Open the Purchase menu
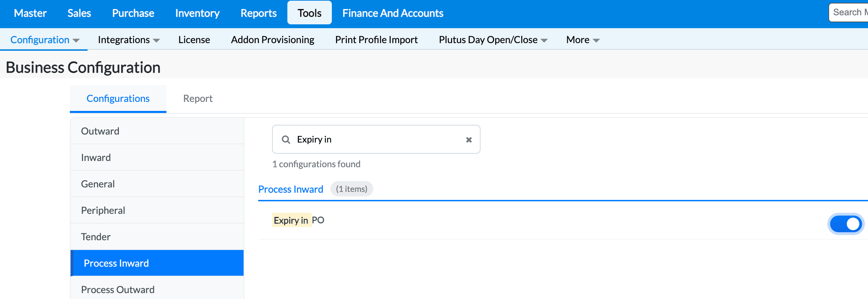868x299 pixels. pos(133,13)
